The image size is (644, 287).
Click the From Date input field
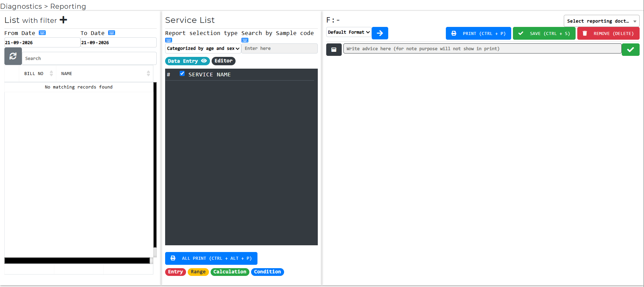pyautogui.click(x=42, y=43)
